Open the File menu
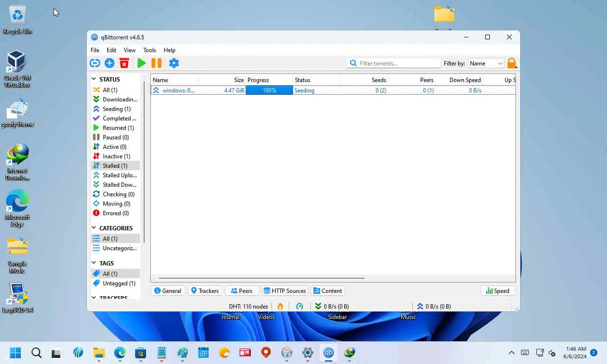Viewport: 607px width, 364px height. click(95, 50)
